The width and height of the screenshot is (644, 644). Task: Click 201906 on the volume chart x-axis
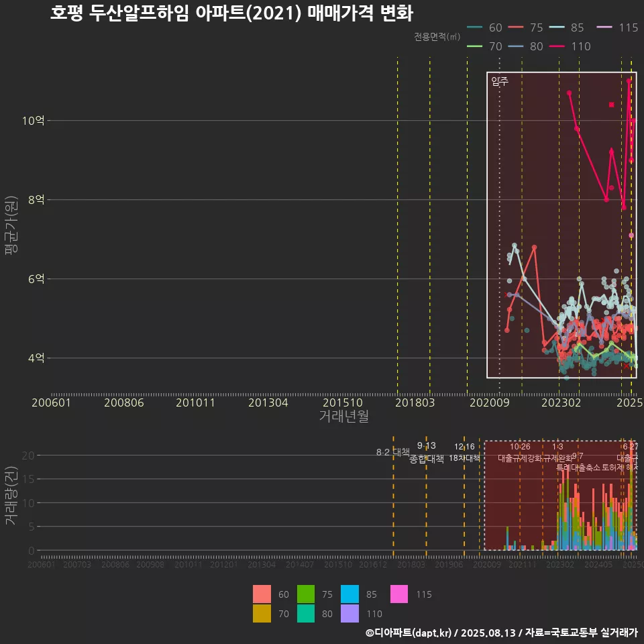449,565
